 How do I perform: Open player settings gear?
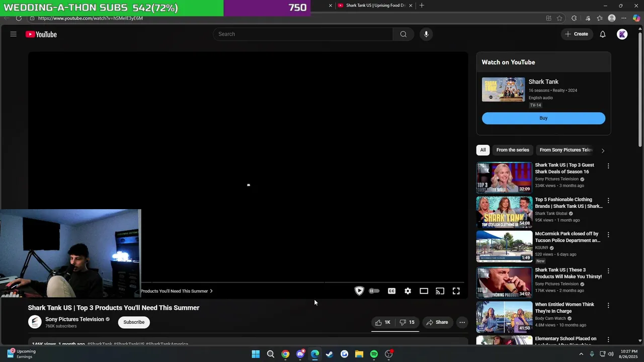(x=408, y=291)
